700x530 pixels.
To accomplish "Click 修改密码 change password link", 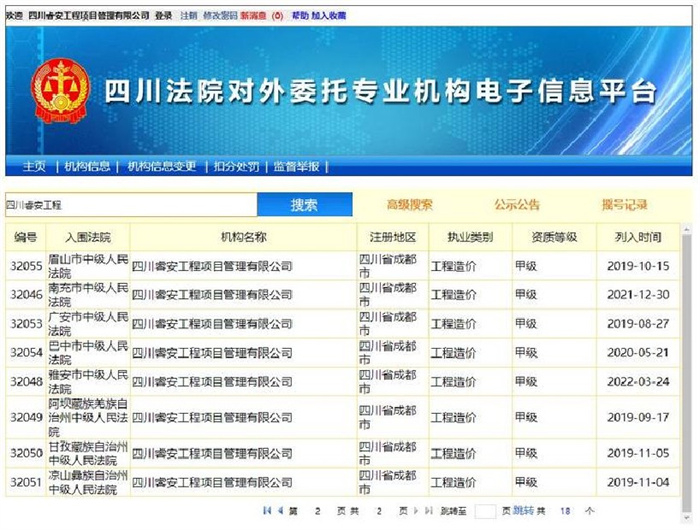I will coord(220,16).
